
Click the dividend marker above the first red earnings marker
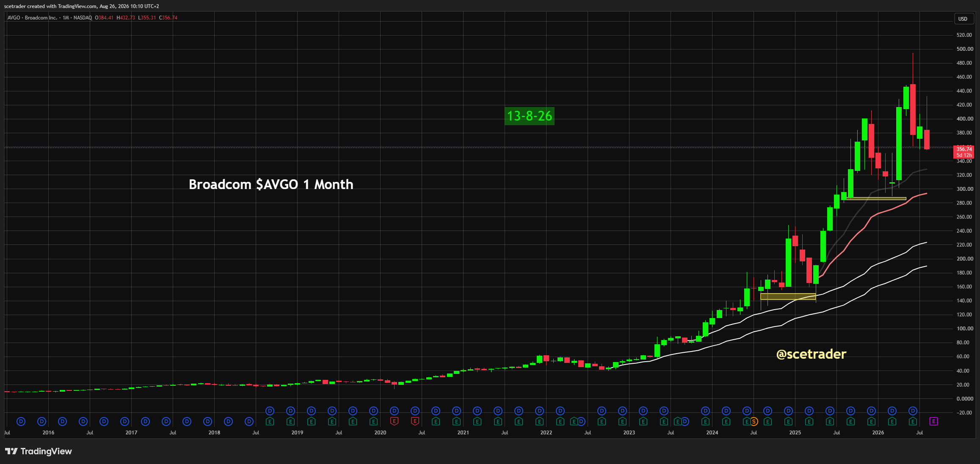(394, 411)
